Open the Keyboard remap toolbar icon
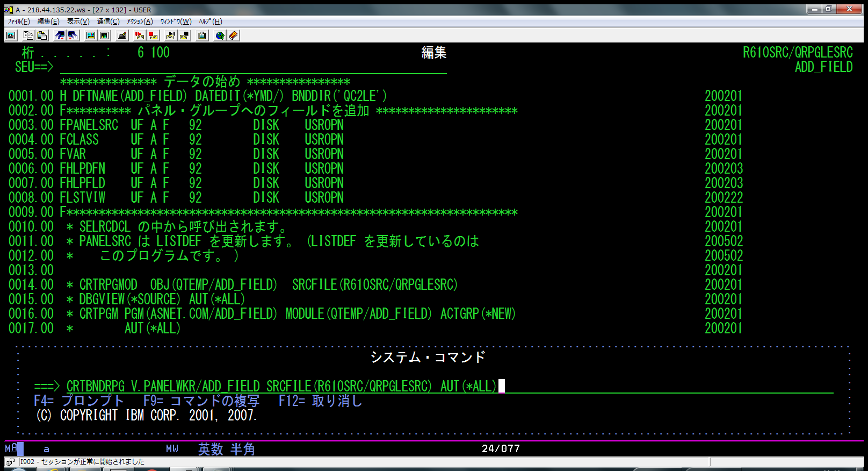Viewport: 868px width, 471px height. pyautogui.click(x=122, y=35)
